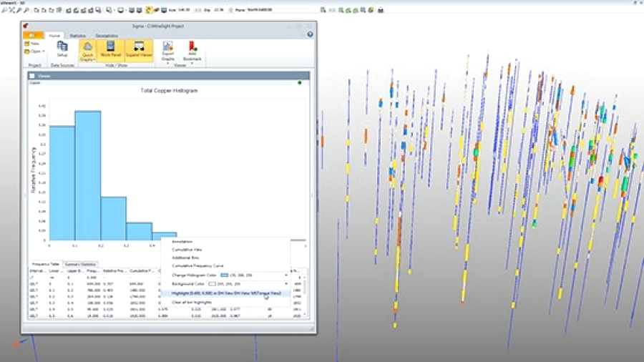Click the Add Bookmark icon
Screen dimensions: 644x362
pos(192,50)
